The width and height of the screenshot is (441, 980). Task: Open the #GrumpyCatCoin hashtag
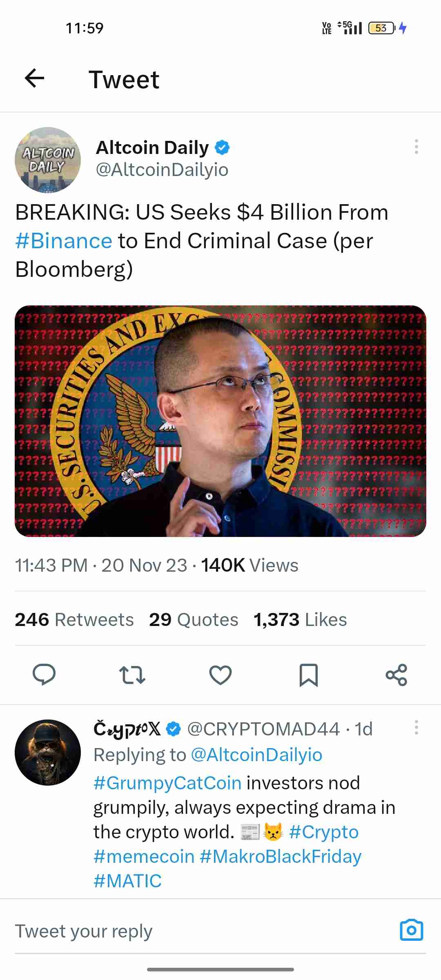(167, 783)
